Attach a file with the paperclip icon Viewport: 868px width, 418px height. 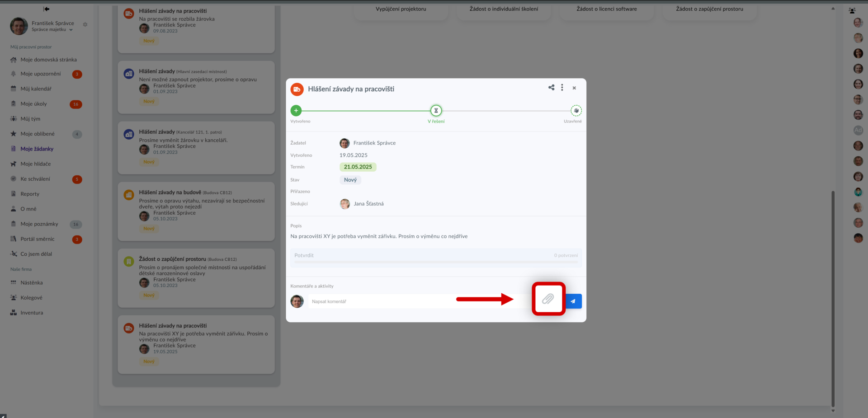click(x=548, y=299)
